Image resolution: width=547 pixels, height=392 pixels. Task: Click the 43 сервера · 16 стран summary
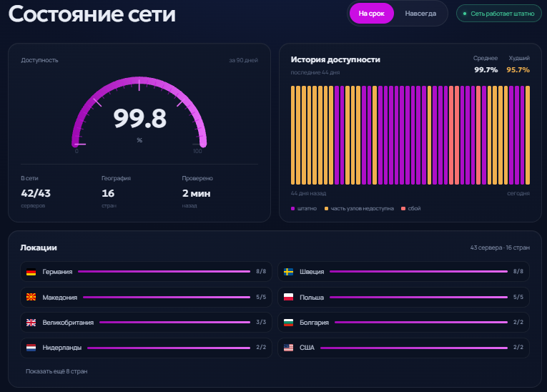click(x=500, y=248)
